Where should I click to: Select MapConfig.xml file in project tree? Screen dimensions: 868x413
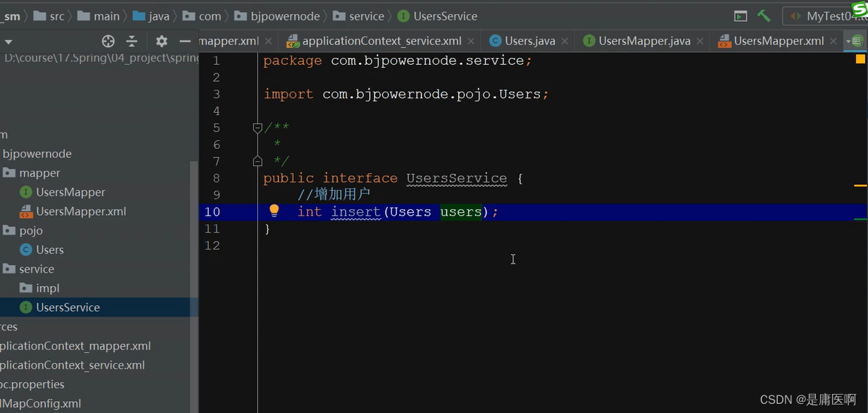(x=40, y=403)
